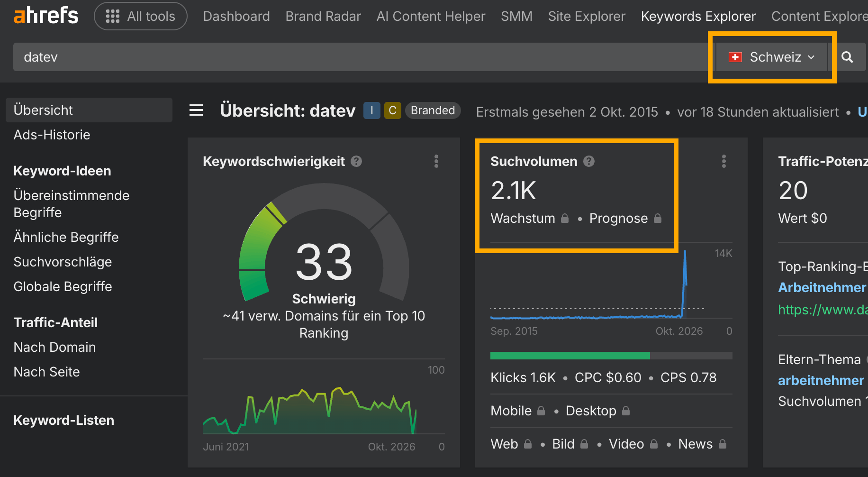Click the Arbeitnehmer top-ranking result link
The height and width of the screenshot is (477, 868).
pos(823,287)
